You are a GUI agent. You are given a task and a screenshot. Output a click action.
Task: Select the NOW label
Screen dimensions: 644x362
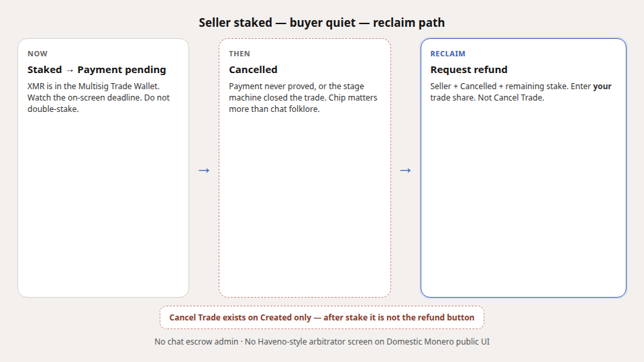[x=38, y=54]
